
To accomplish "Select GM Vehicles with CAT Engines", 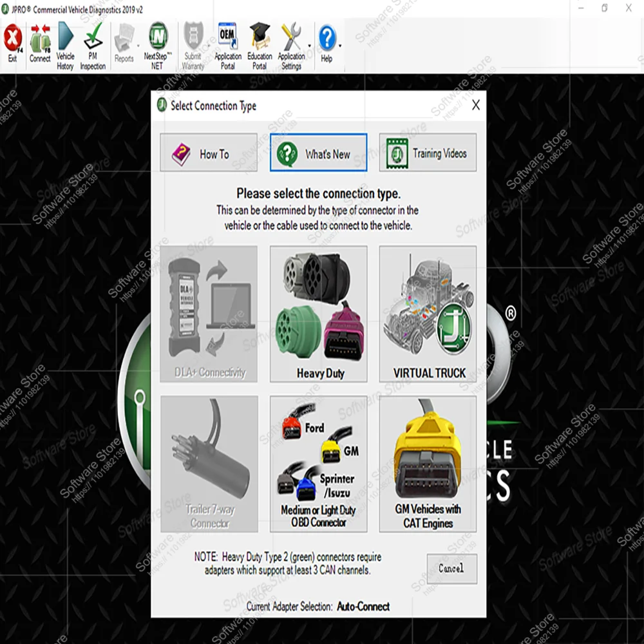I will (x=428, y=464).
